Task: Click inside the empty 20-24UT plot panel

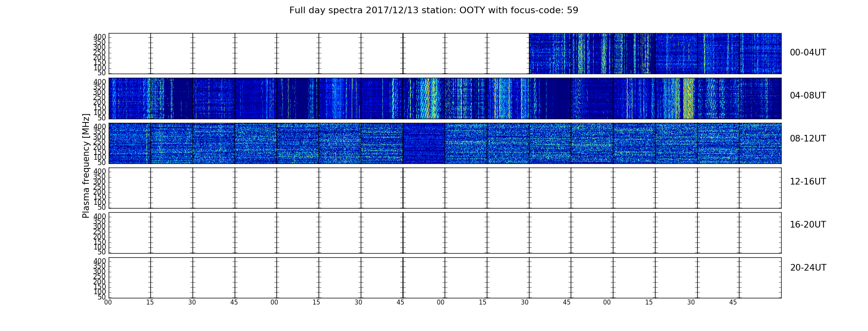Action: 445,278
